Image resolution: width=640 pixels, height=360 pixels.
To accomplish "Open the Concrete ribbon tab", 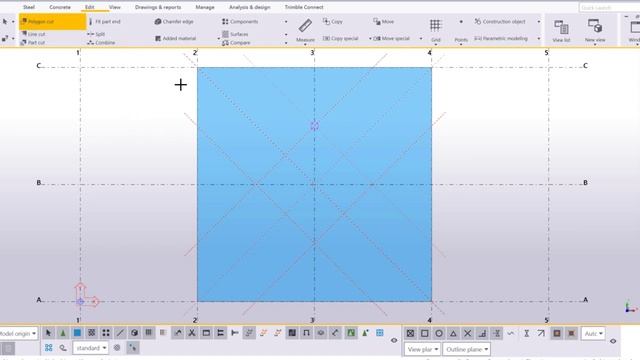I will (60, 7).
